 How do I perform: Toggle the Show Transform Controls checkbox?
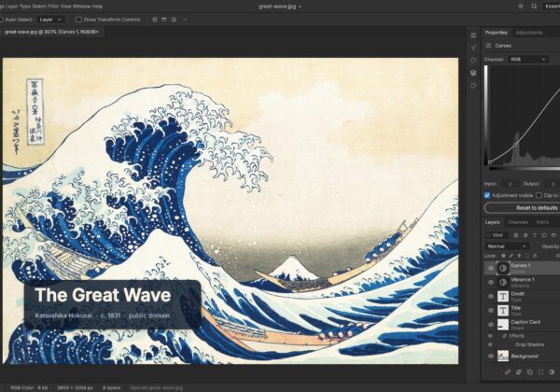(79, 20)
